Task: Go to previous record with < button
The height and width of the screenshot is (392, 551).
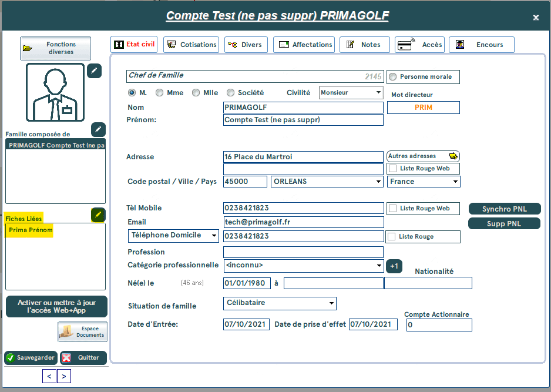Action: point(49,376)
